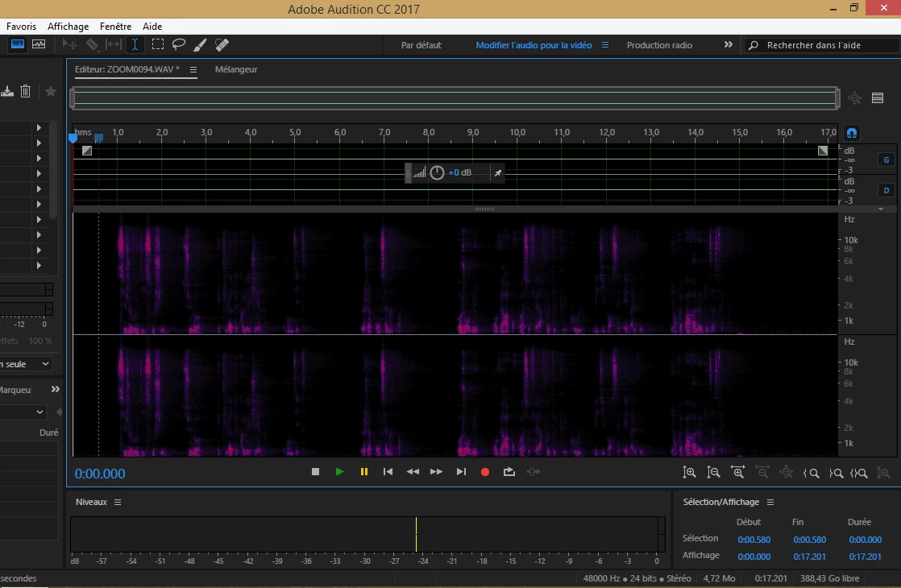The height and width of the screenshot is (588, 901).
Task: Click the Rechercher dans l'aide search field
Action: pos(822,45)
